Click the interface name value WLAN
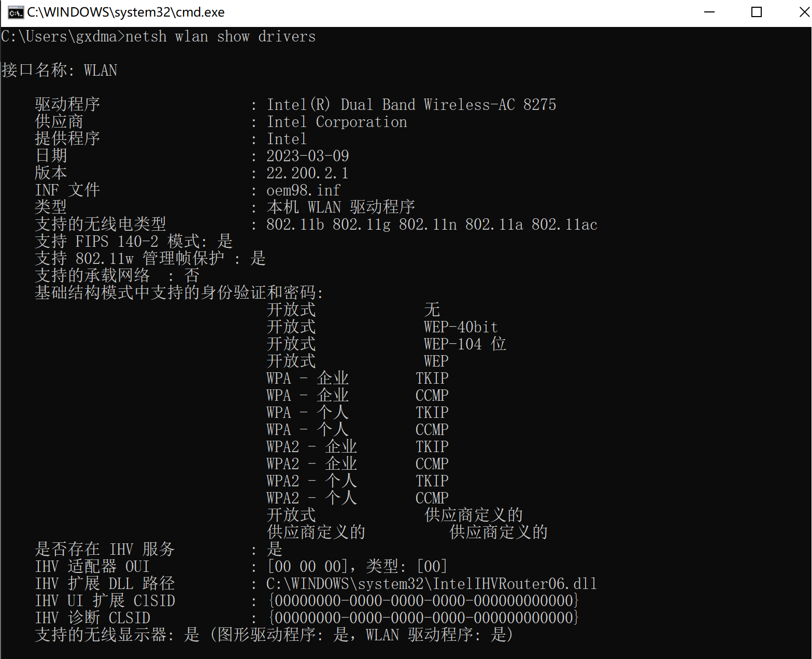Screen dimensions: 812x659 (x=101, y=70)
